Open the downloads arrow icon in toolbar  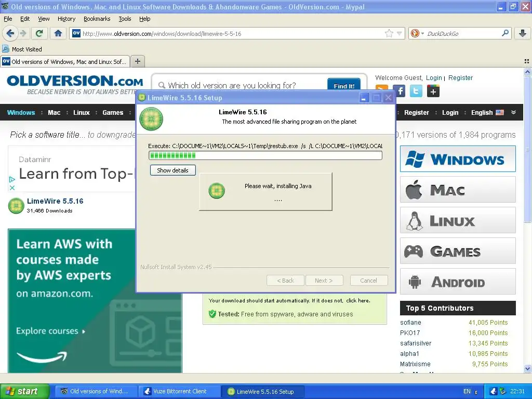click(523, 33)
